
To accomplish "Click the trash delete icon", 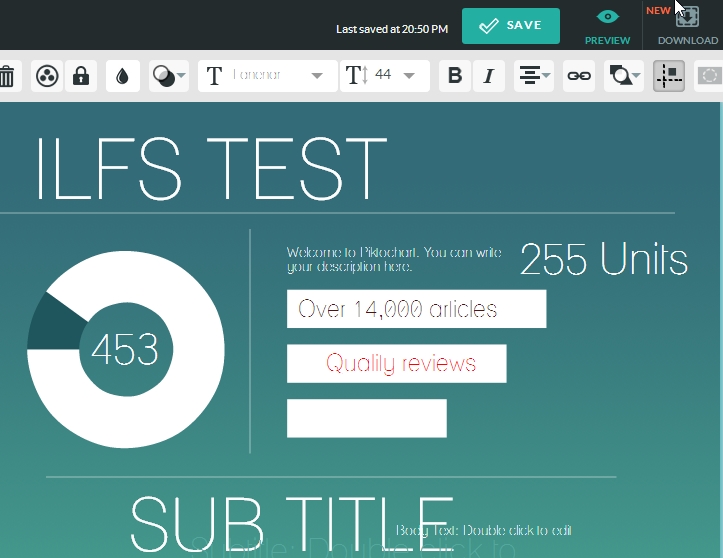I will 7,76.
